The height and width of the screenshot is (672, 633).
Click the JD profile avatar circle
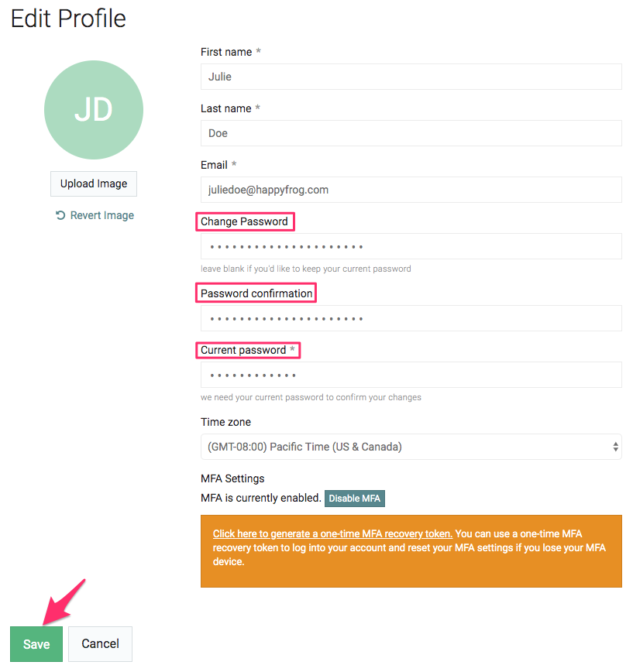(94, 110)
